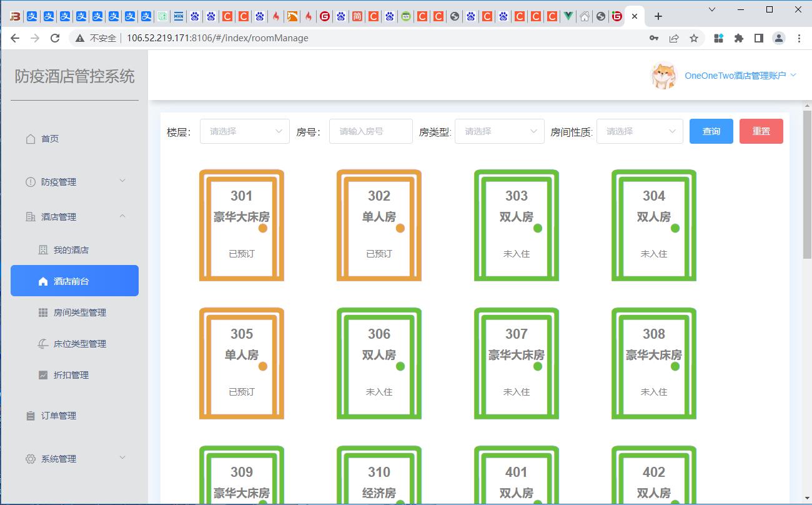Click the 房号 room number input field
The height and width of the screenshot is (505, 812).
click(x=370, y=131)
